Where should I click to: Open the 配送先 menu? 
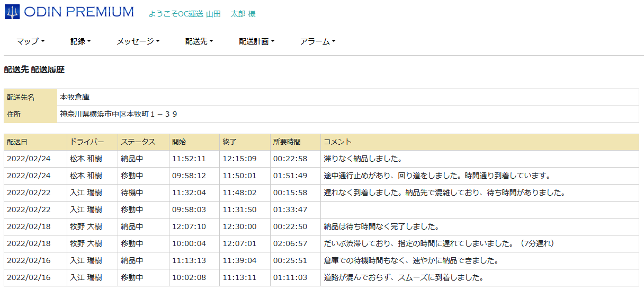pos(199,41)
